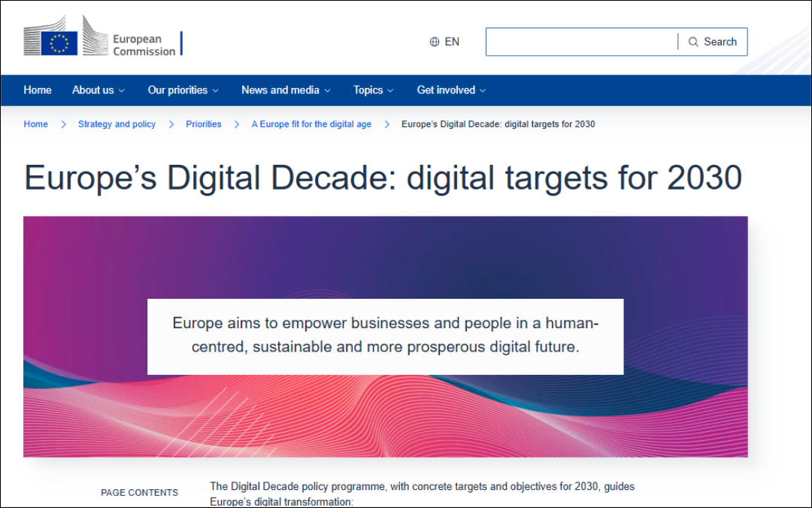Go to Home in the navigation bar
The image size is (812, 508).
pos(38,90)
